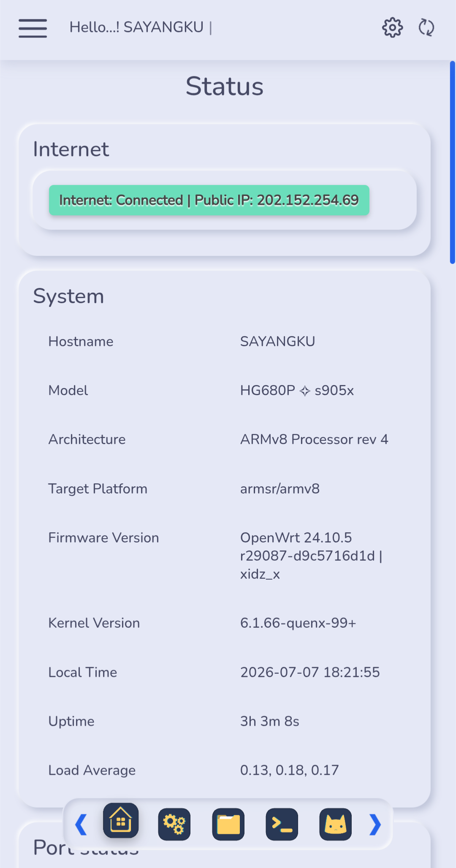Screen dimensions: 456x868
Task: Open the cat icon app in dock
Action: [336, 825]
